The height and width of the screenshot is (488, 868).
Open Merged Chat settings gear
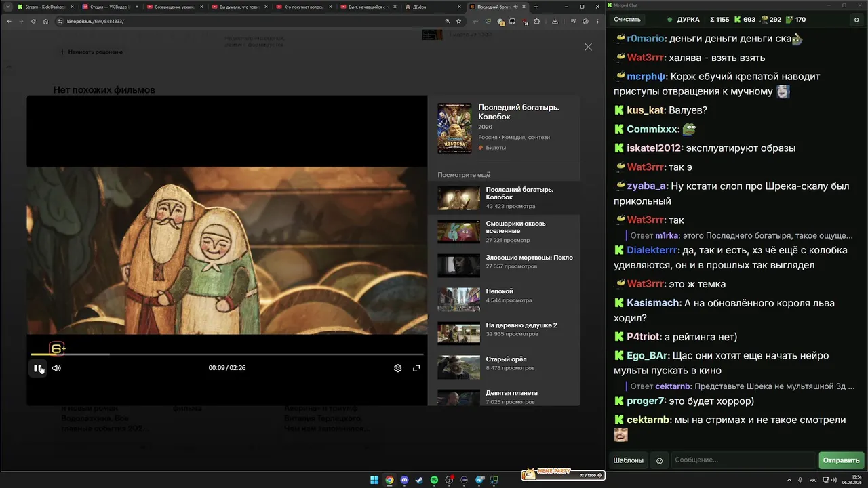click(856, 20)
